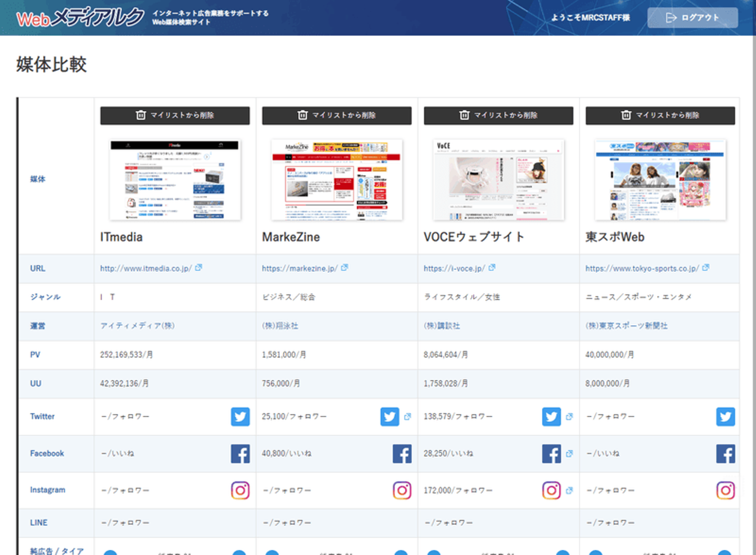The height and width of the screenshot is (555, 756).
Task: Click VOCE's UU value 1,758,028/月
Action: [x=446, y=383]
